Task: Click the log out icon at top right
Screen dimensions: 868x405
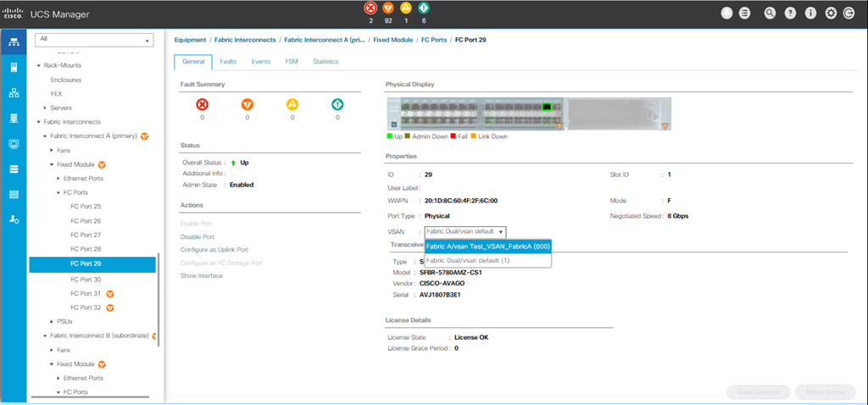Action: pos(849,14)
